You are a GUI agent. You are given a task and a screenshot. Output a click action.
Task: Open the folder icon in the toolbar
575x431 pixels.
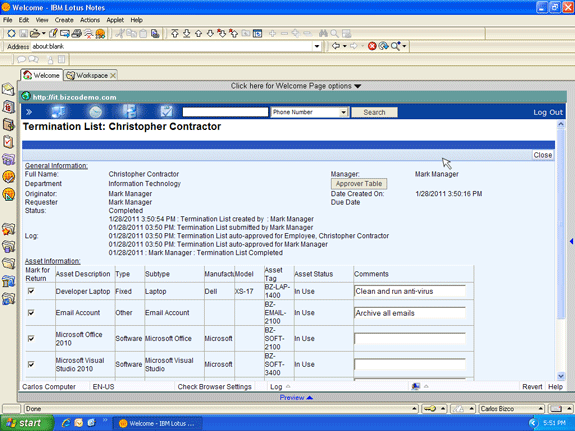pos(35,34)
